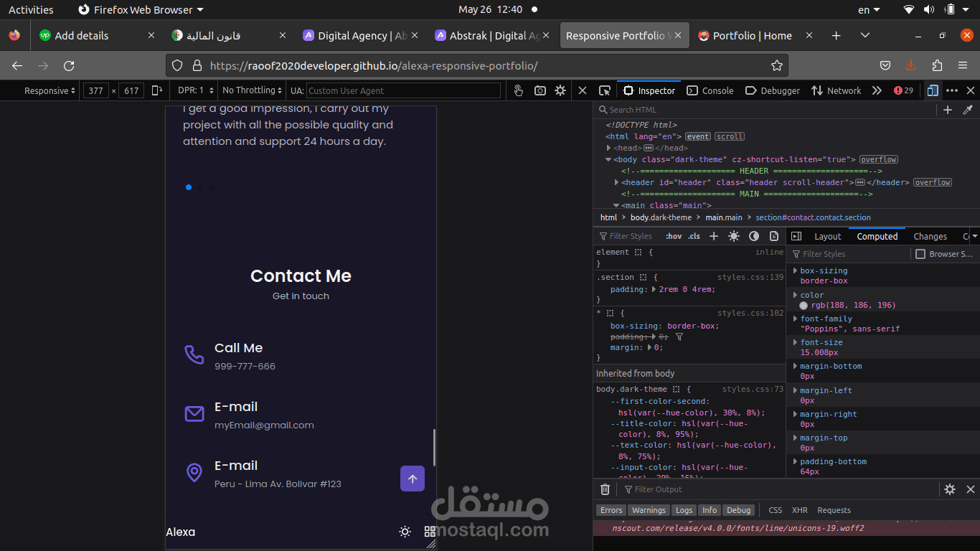Clear the web console trash icon

[x=605, y=489]
